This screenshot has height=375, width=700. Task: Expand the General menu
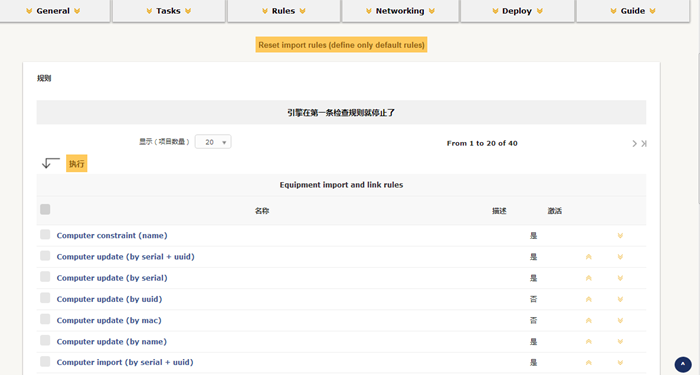click(x=53, y=11)
